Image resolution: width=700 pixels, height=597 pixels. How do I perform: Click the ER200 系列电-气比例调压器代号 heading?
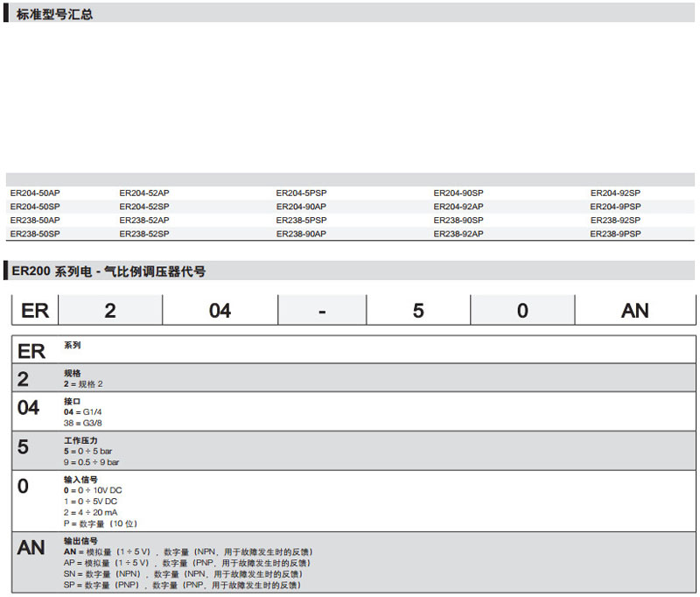[x=109, y=271]
